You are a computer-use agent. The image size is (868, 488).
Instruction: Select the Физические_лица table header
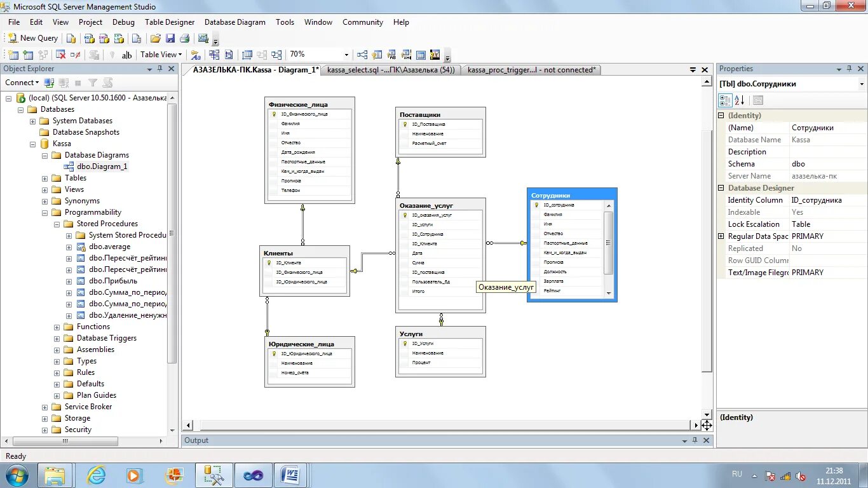coord(309,104)
